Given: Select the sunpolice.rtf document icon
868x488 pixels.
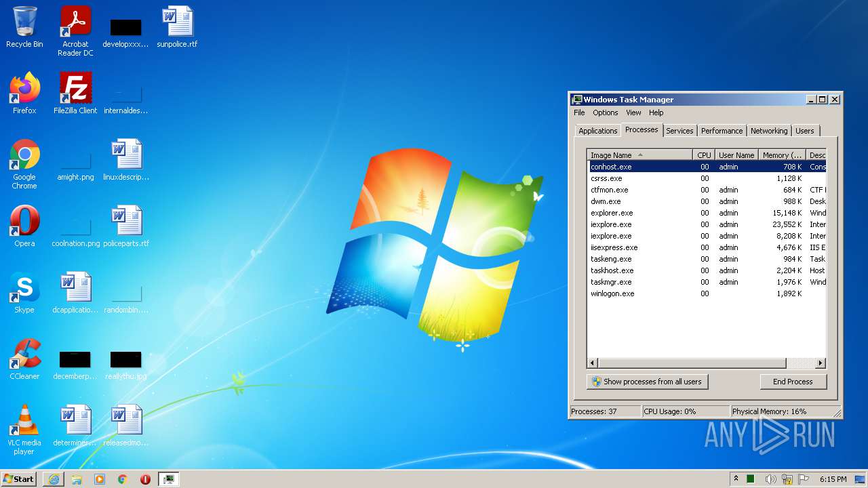Looking at the screenshot, I should click(x=177, y=27).
